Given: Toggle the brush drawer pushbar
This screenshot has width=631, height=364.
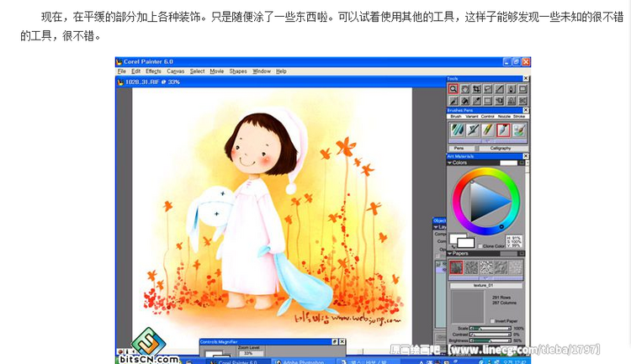Looking at the screenshot, I should coord(487,141).
